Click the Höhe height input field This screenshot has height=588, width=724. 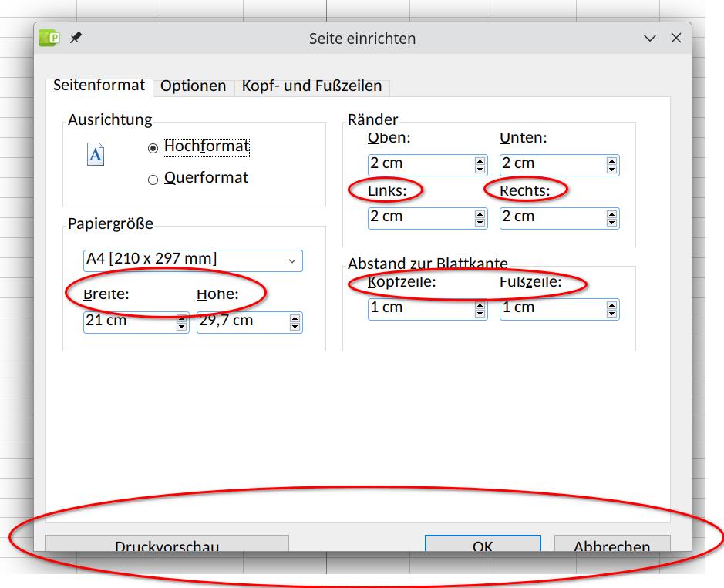pyautogui.click(x=242, y=321)
